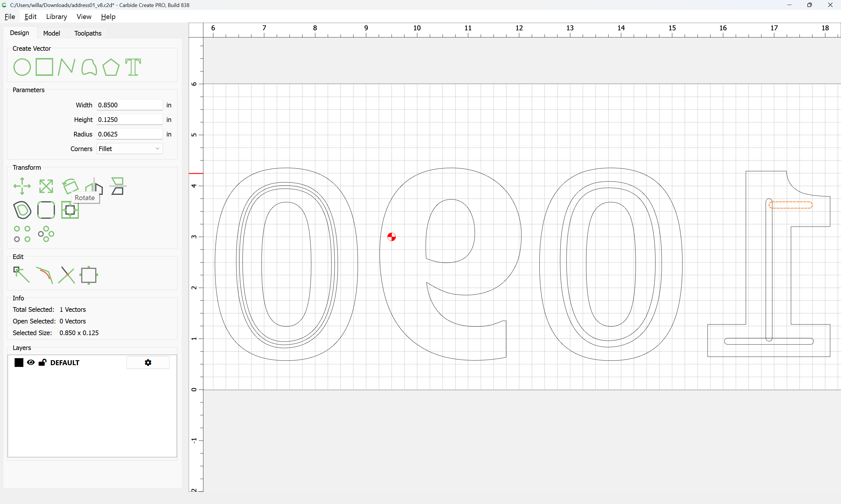Click the Width input field
The height and width of the screenshot is (504, 841).
[x=129, y=105]
